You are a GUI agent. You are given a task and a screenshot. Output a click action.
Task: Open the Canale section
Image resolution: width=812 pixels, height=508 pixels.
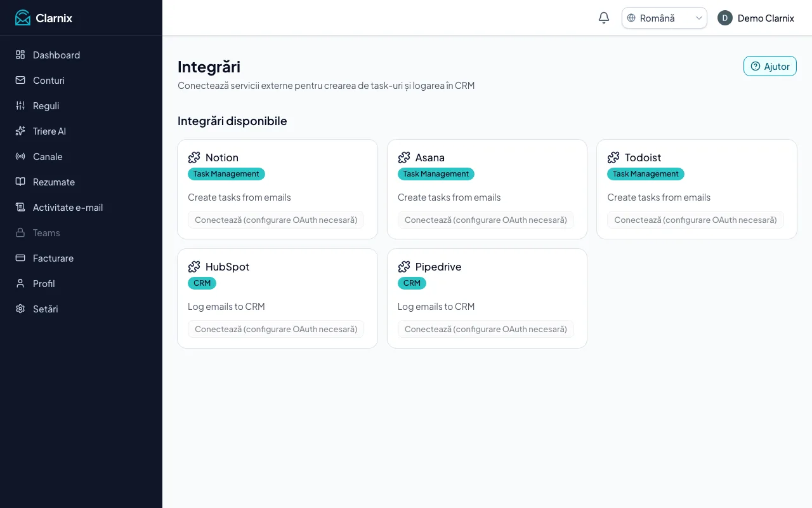pyautogui.click(x=81, y=156)
